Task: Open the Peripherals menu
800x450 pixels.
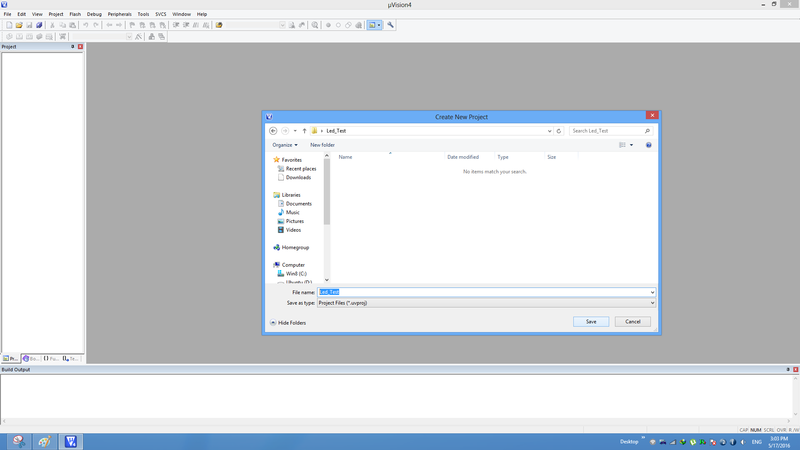Action: [x=119, y=14]
